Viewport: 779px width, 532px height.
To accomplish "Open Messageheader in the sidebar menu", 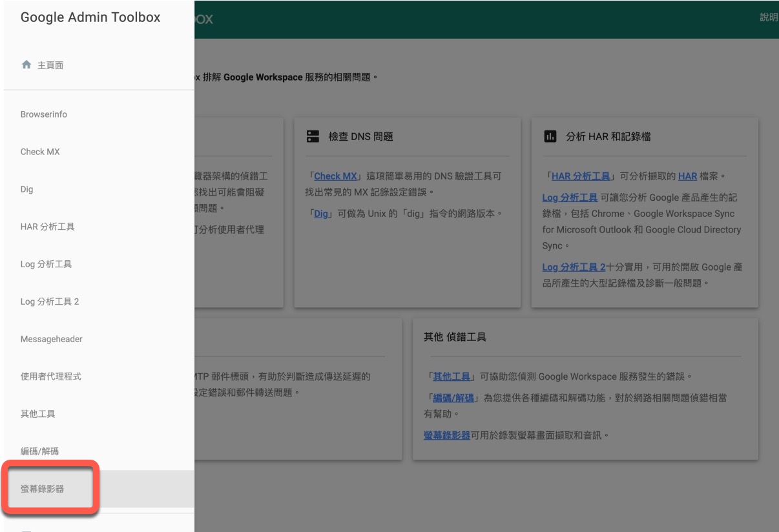I will click(x=52, y=339).
